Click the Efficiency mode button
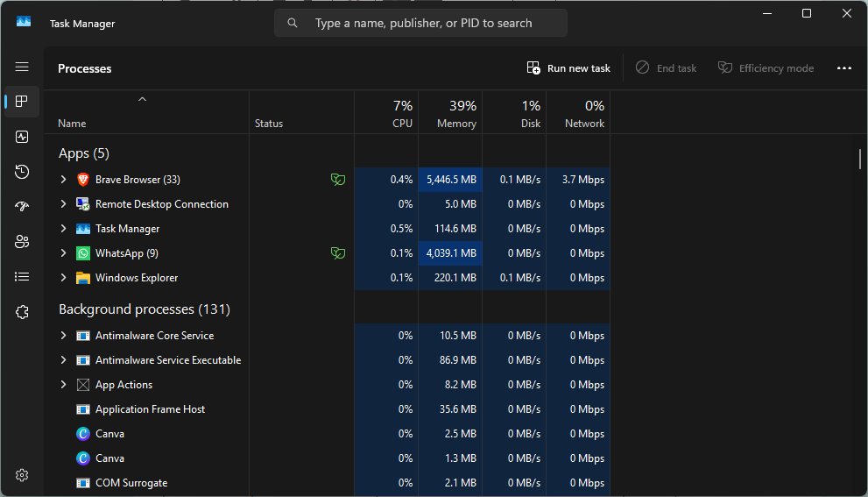 point(766,68)
